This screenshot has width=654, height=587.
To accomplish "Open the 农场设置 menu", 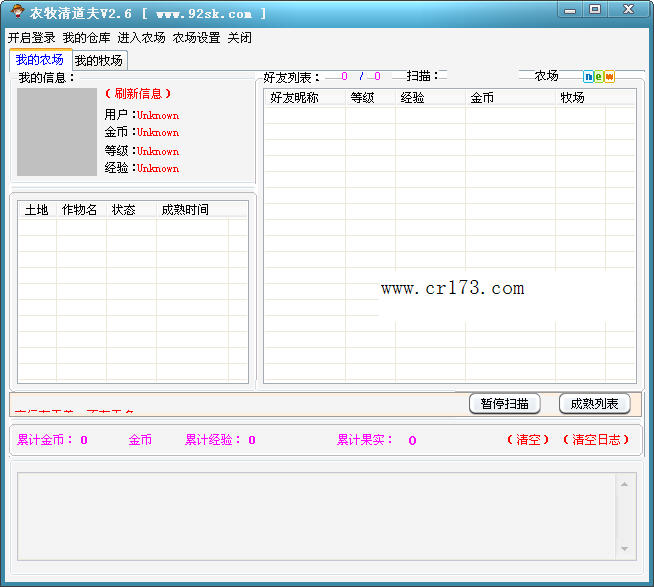I will 196,38.
